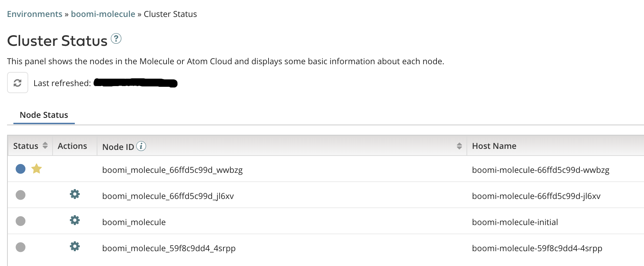The image size is (644, 266).
Task: Click gray status dot for 4srpp node
Action: point(20,247)
